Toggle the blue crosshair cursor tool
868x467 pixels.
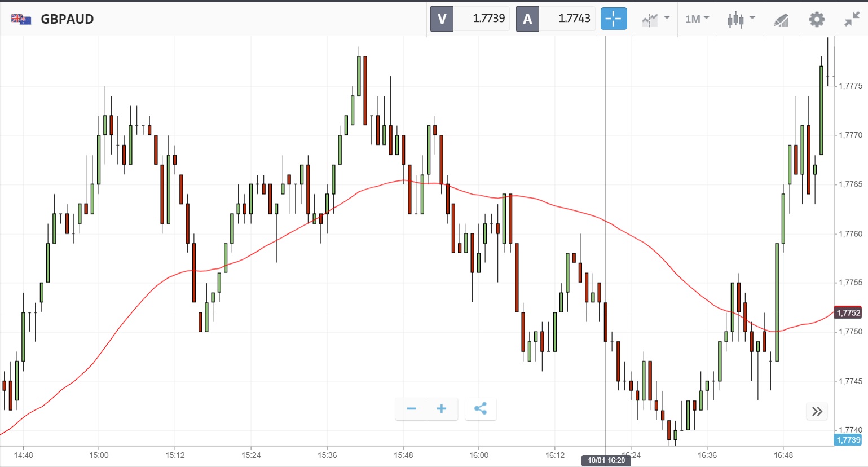point(614,19)
